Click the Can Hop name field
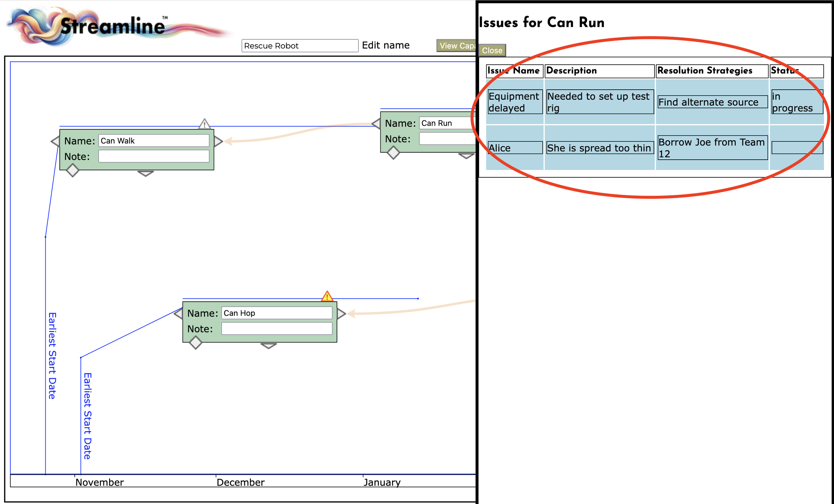The height and width of the screenshot is (504, 834). coord(277,313)
